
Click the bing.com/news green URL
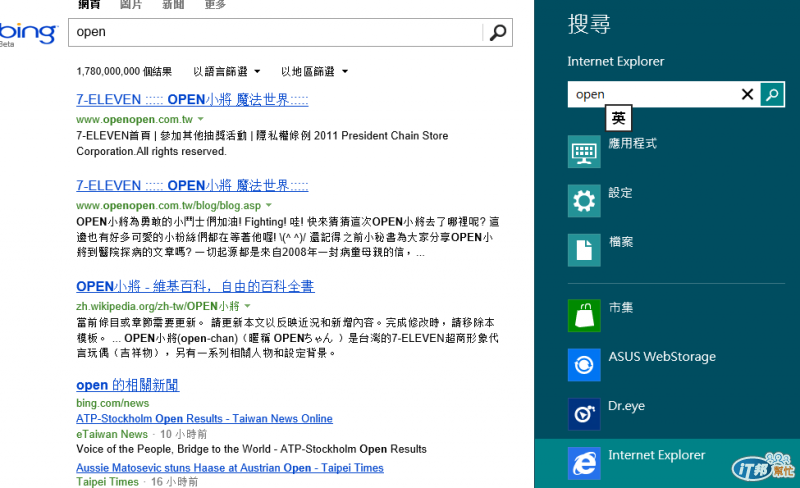tap(113, 403)
